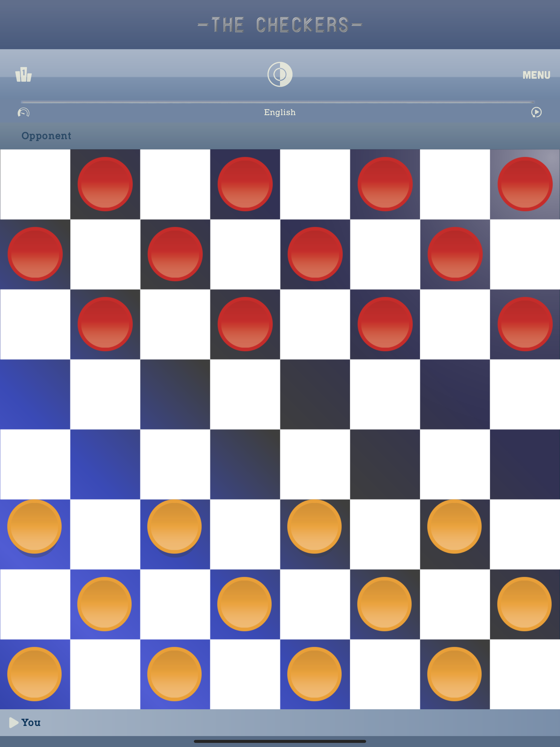Viewport: 560px width, 747px height.
Task: Click the Opponent label
Action: [46, 136]
